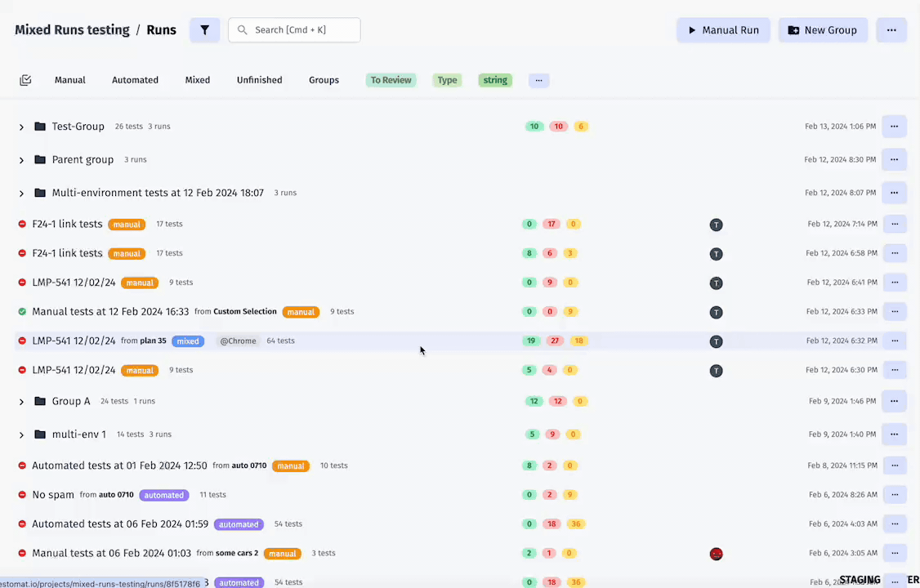The width and height of the screenshot is (920, 588).
Task: Open more filter tags ellipsis after 'string'
Action: (x=538, y=80)
